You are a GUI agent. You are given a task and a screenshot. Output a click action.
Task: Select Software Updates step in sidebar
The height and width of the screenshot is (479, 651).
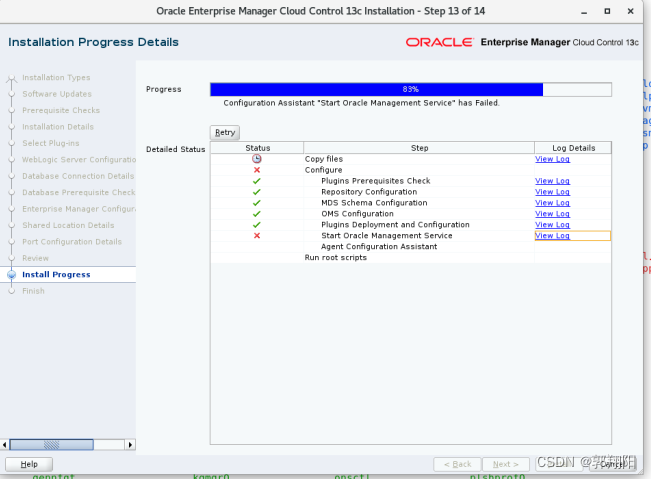pyautogui.click(x=57, y=94)
